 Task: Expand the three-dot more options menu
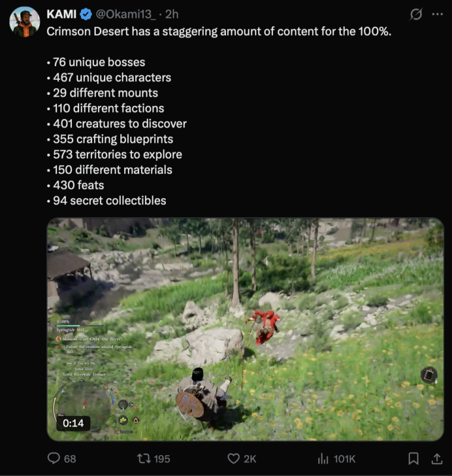pos(438,14)
